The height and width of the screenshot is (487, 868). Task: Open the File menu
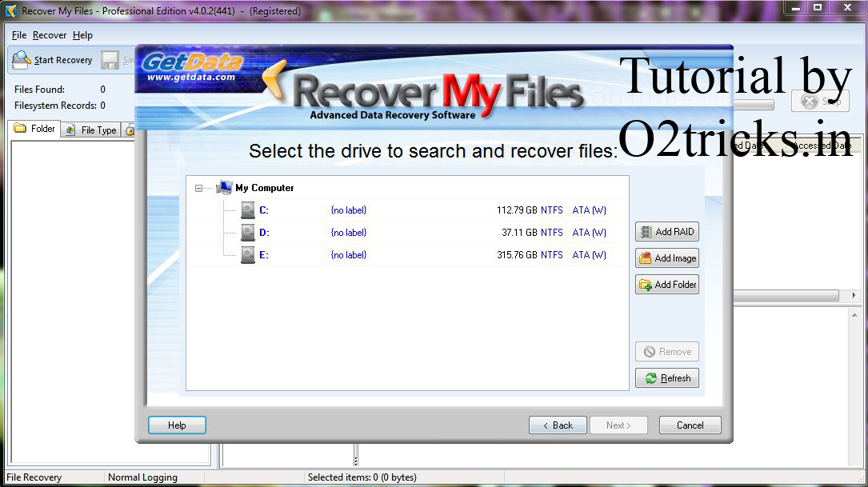(x=18, y=34)
